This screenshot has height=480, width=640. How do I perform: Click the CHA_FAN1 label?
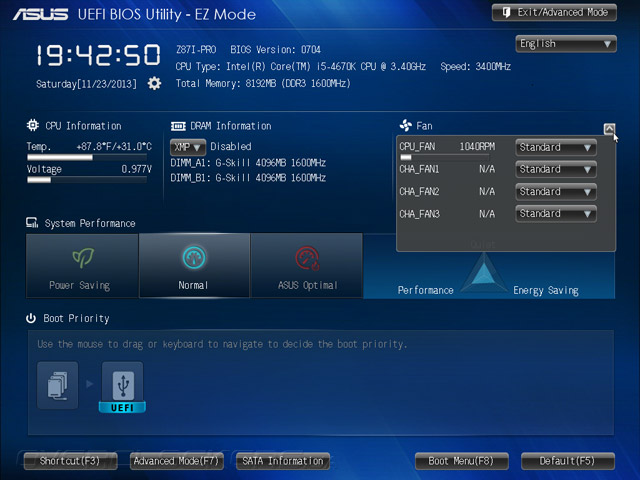coord(419,169)
